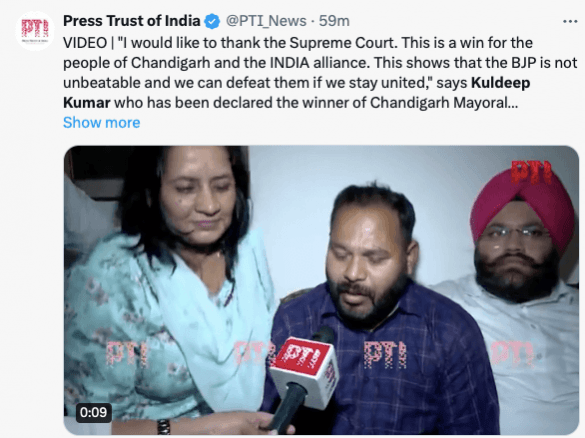The width and height of the screenshot is (585, 438).
Task: Click the blue verified badge
Action: click(x=212, y=21)
